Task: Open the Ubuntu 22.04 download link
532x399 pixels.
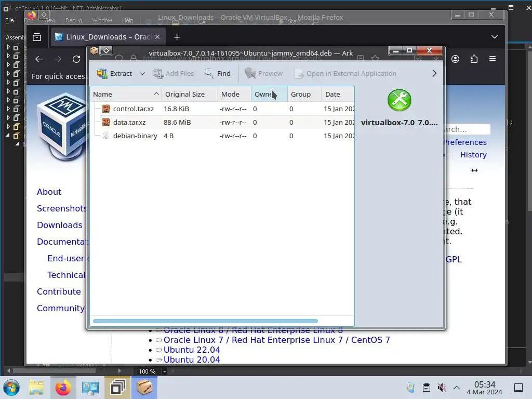Action: click(192, 350)
